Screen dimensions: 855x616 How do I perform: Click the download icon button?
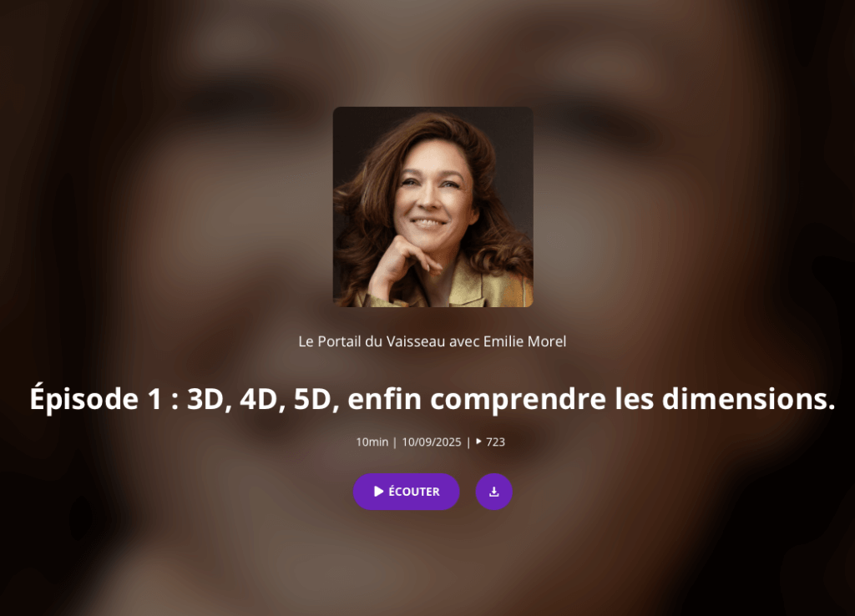click(493, 492)
